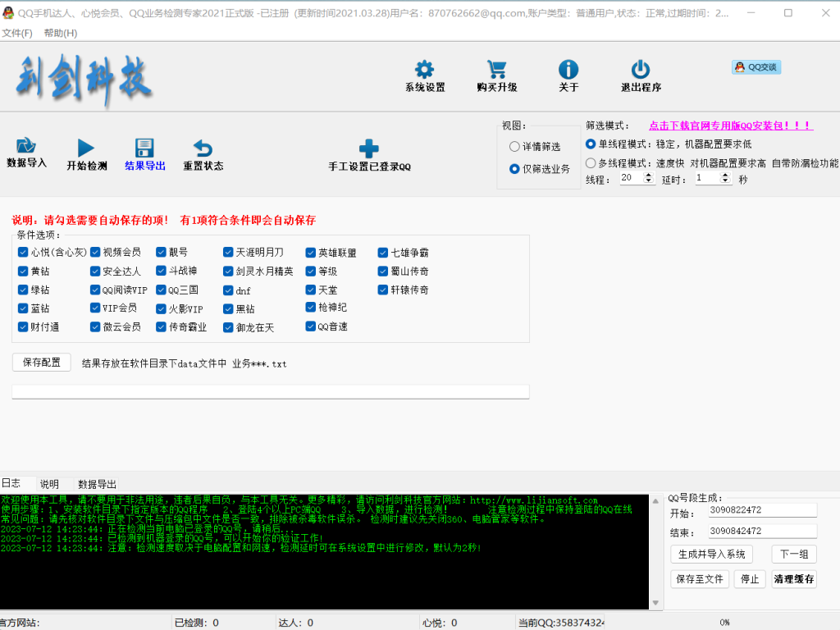Open the 文件(F) menu

coord(17,33)
